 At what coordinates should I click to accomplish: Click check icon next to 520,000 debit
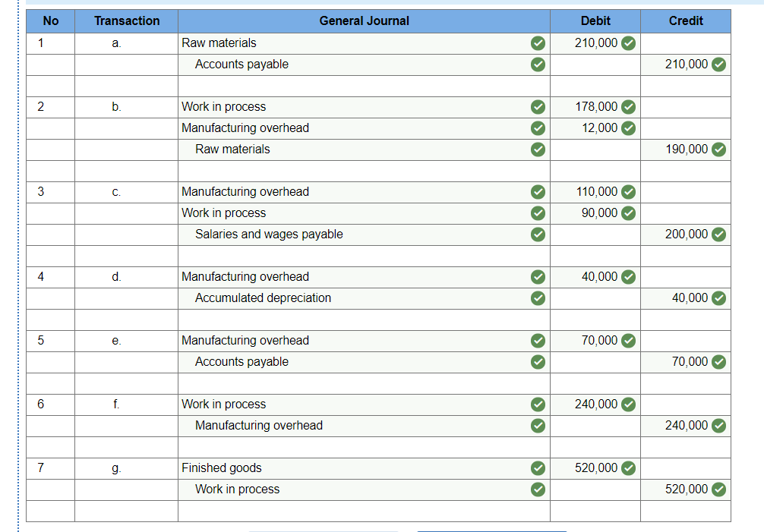tap(629, 468)
